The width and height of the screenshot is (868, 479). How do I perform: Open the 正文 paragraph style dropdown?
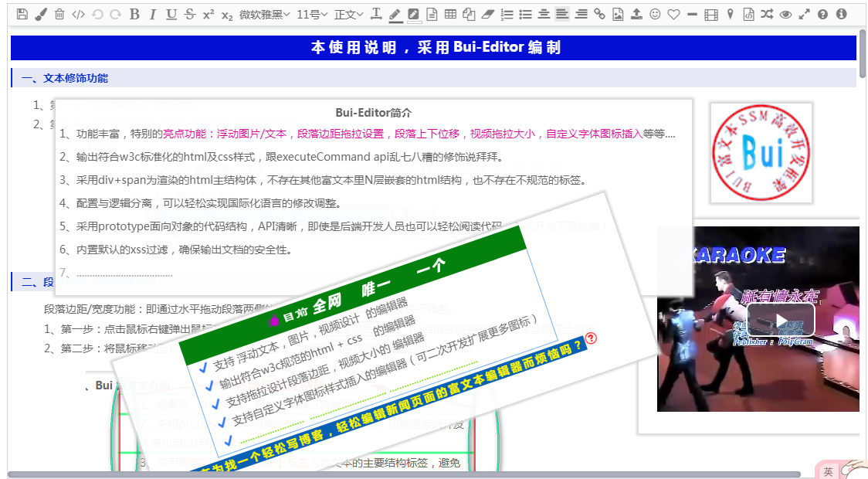coord(349,15)
